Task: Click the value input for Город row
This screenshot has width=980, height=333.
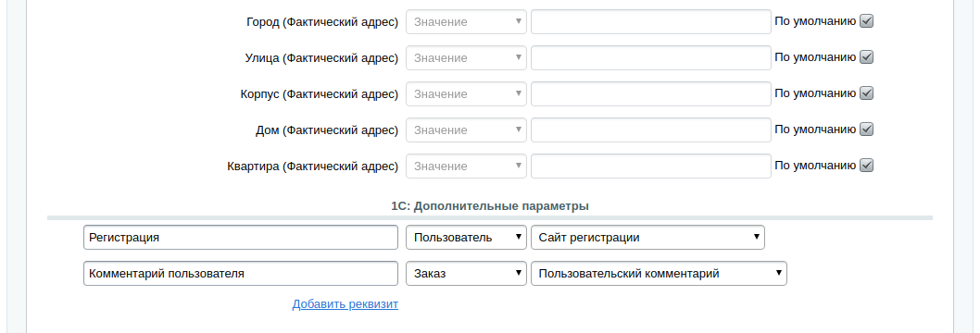Action: pos(651,22)
